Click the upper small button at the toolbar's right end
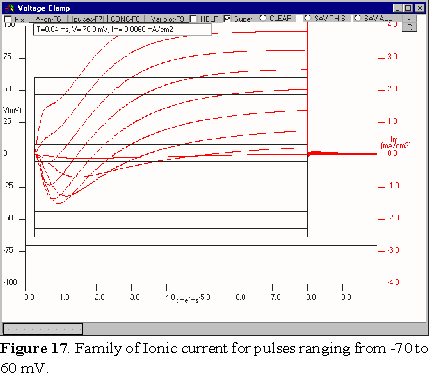This screenshot has width=439, height=379. [x=409, y=19]
